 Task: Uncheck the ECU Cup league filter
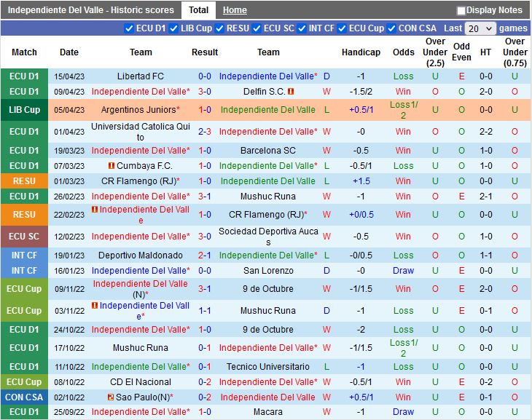pyautogui.click(x=342, y=28)
